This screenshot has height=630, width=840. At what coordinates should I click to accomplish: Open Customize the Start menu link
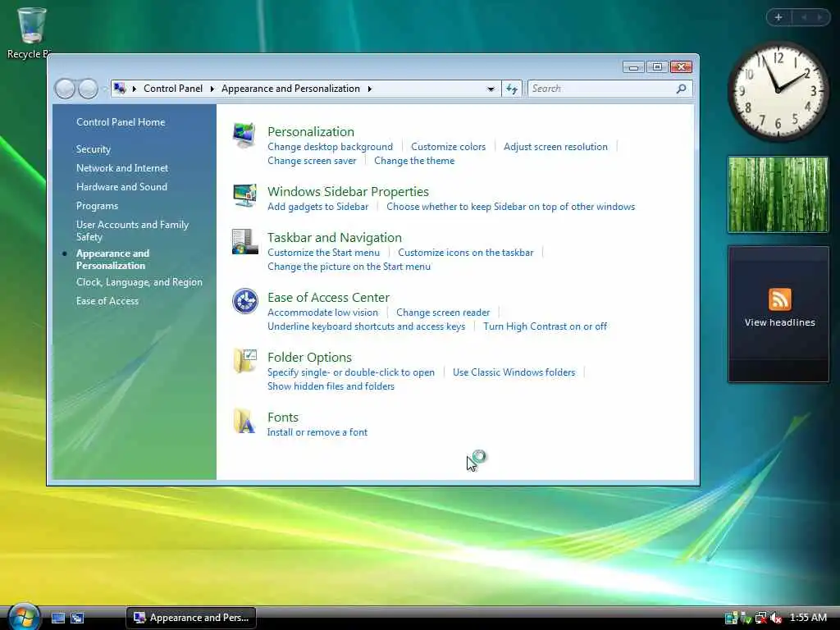(x=323, y=253)
